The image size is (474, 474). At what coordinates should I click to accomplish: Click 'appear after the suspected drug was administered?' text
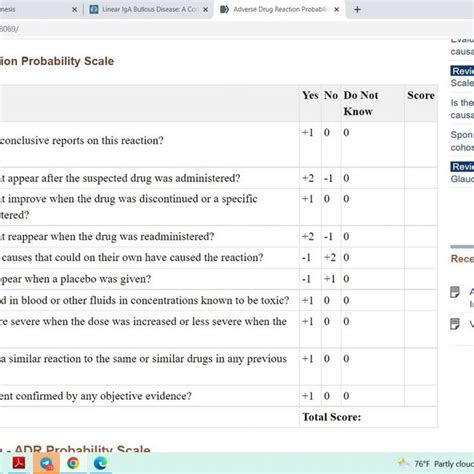click(124, 178)
